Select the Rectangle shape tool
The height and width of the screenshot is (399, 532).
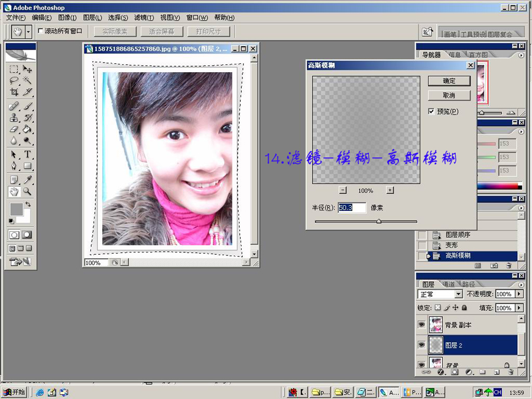[27, 166]
